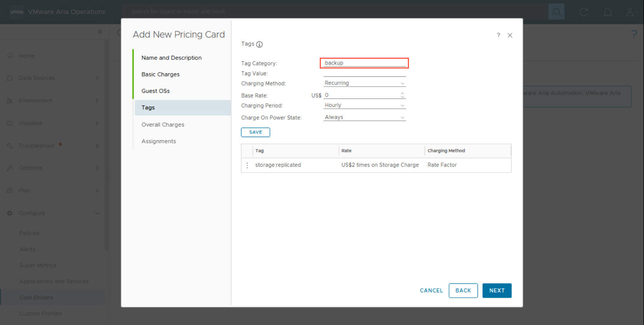Viewport: 644px width, 325px height.
Task: Open the Charging Method dropdown
Action: [364, 83]
